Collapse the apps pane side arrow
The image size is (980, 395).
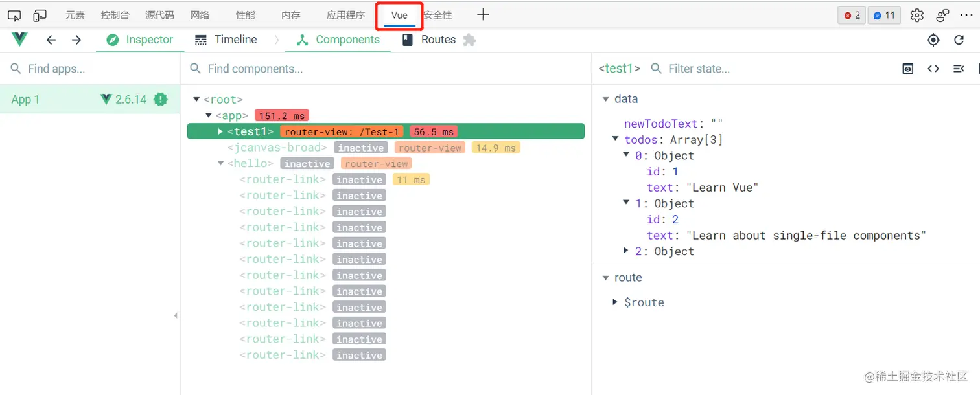pos(176,315)
